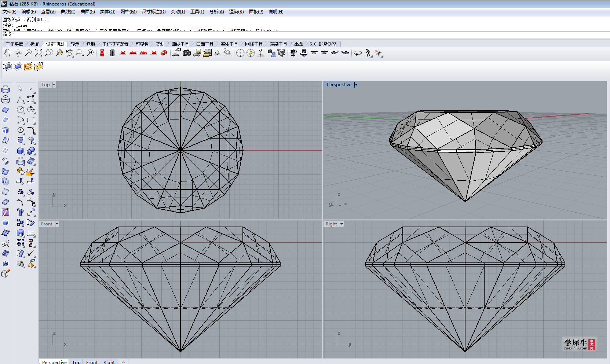The image size is (610, 364).
Task: Click the Explode icon
Action: tap(31, 171)
